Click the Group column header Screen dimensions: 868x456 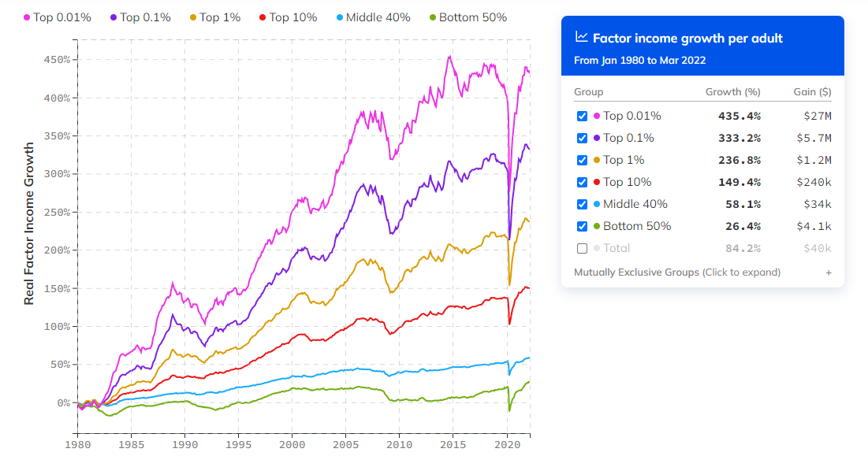tap(588, 92)
